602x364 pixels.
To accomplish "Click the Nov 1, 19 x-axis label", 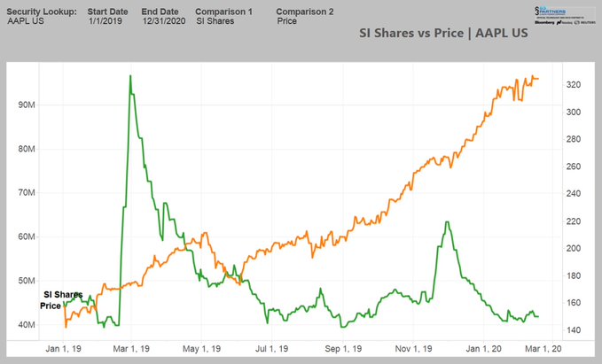I will [412, 349].
